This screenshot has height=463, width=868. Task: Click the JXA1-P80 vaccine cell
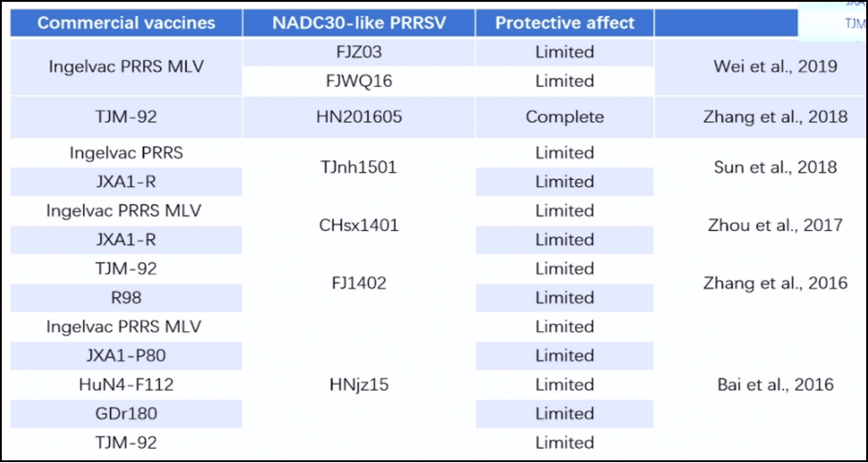(x=126, y=356)
